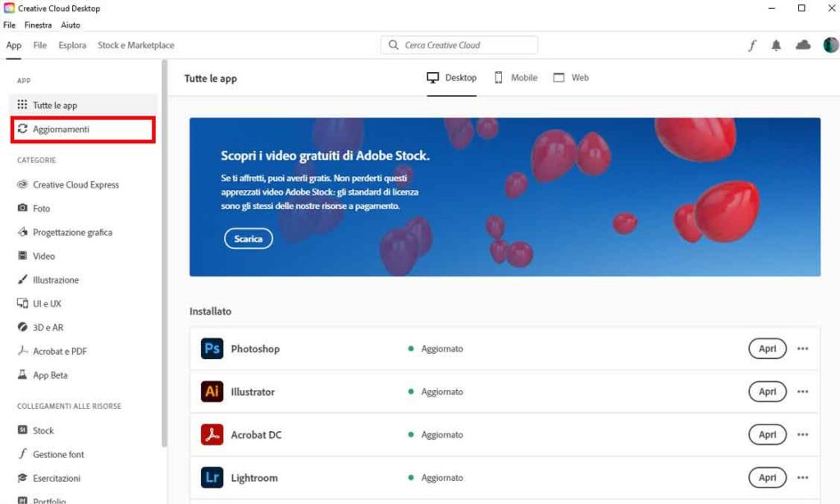The image size is (840, 504).
Task: Enable the Web apps view
Action: [571, 77]
